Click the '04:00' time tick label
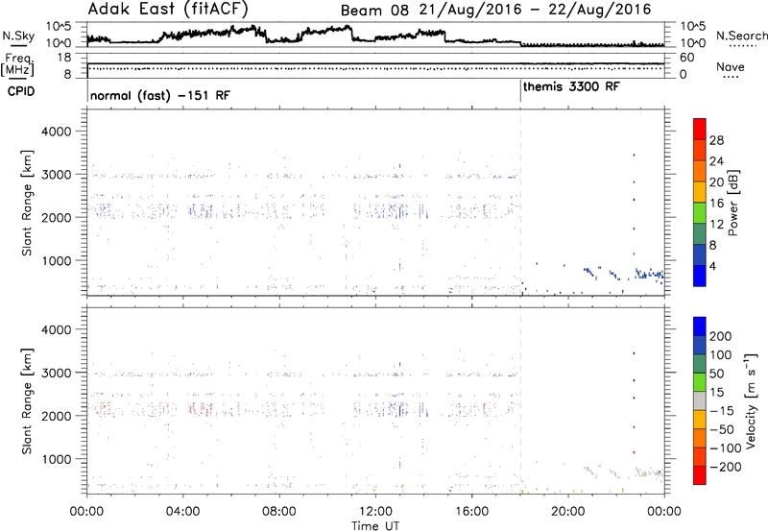768x532 pixels. (182, 512)
